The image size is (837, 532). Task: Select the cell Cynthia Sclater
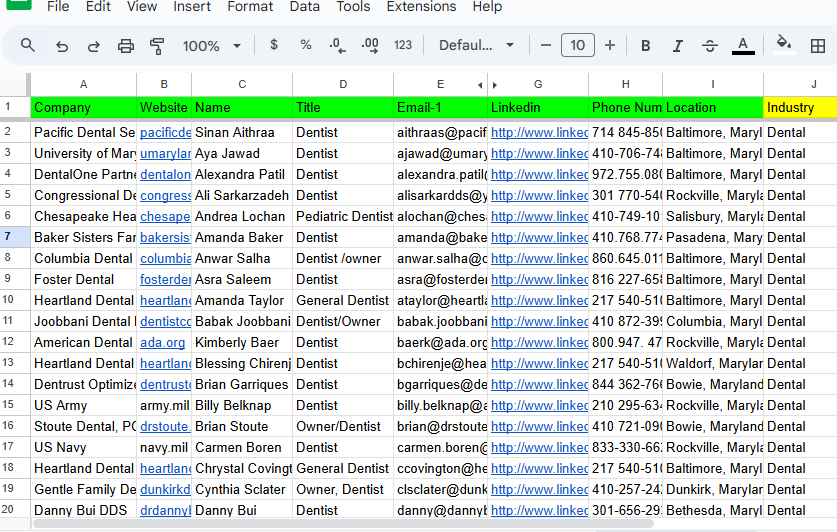coord(242,489)
